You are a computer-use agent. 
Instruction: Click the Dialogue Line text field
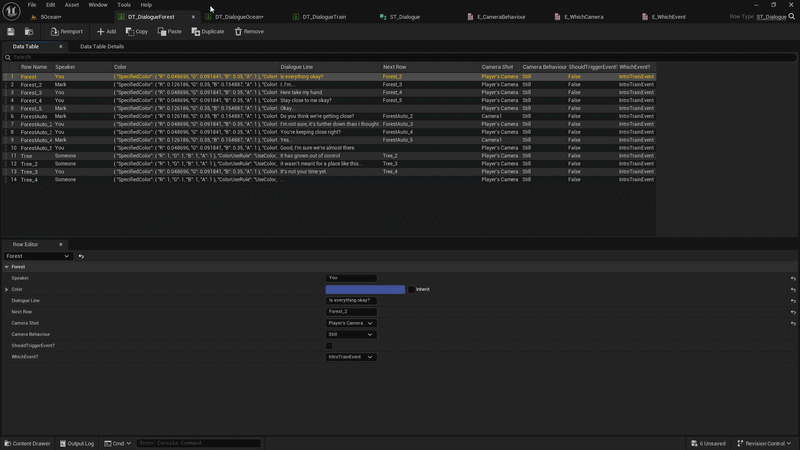pos(351,300)
